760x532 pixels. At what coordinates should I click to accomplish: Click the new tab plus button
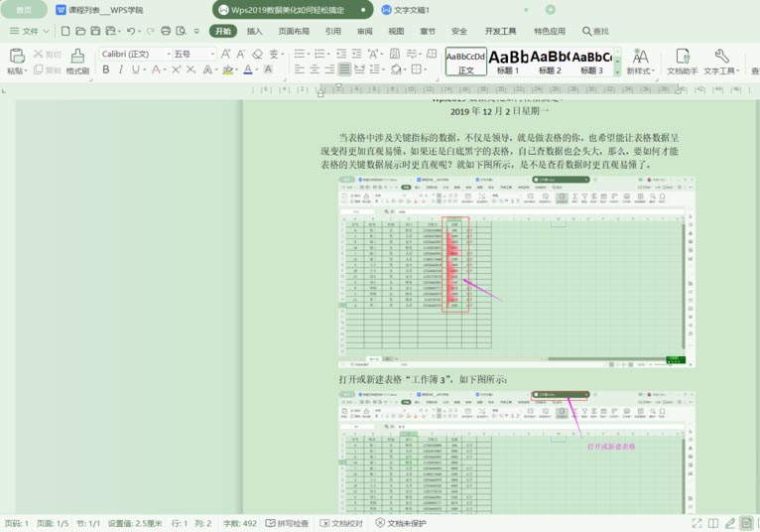click(550, 10)
